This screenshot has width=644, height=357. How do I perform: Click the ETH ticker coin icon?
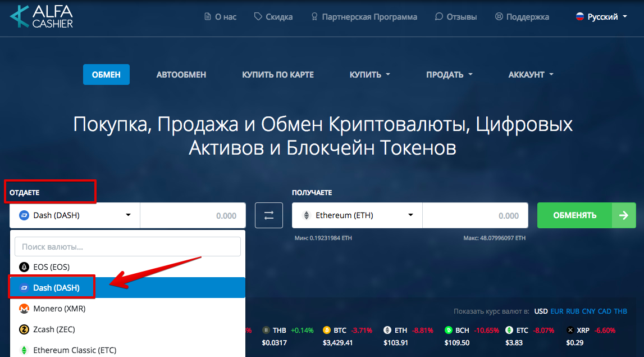[387, 330]
